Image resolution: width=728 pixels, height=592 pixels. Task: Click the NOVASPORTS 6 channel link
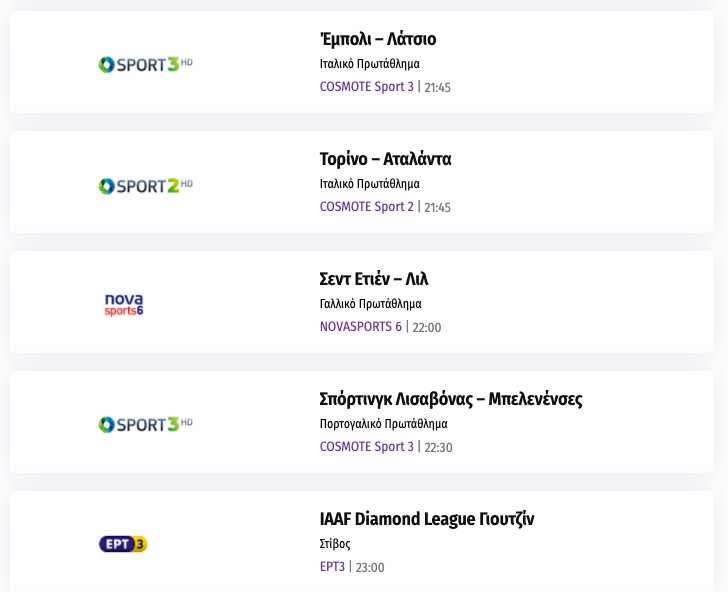pos(360,327)
